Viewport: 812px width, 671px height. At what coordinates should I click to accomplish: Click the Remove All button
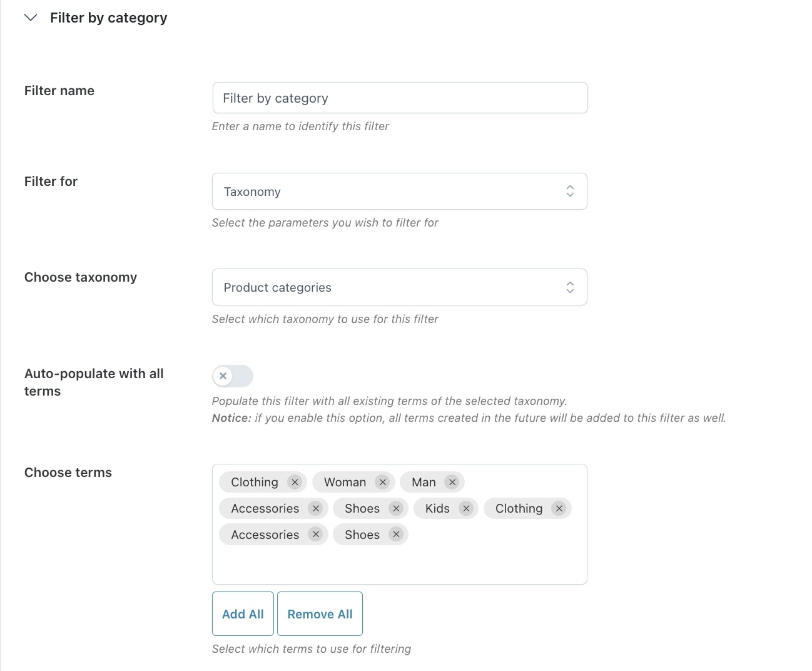click(x=320, y=614)
